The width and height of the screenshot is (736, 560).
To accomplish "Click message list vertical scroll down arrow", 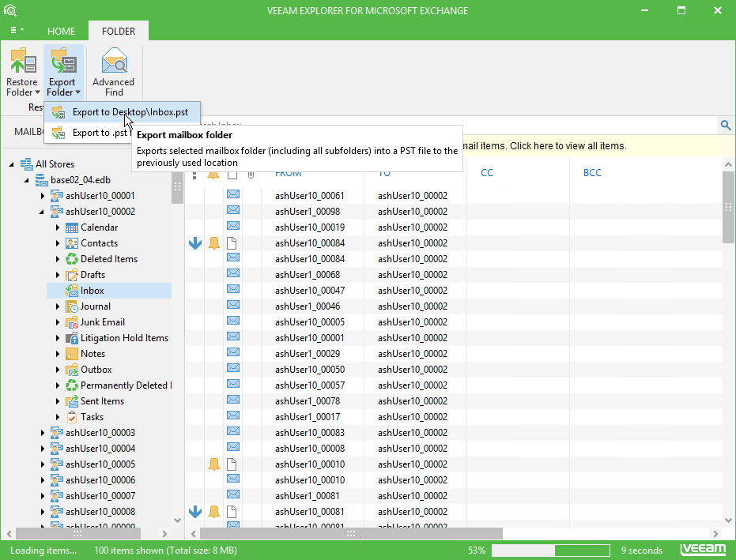I will point(728,520).
